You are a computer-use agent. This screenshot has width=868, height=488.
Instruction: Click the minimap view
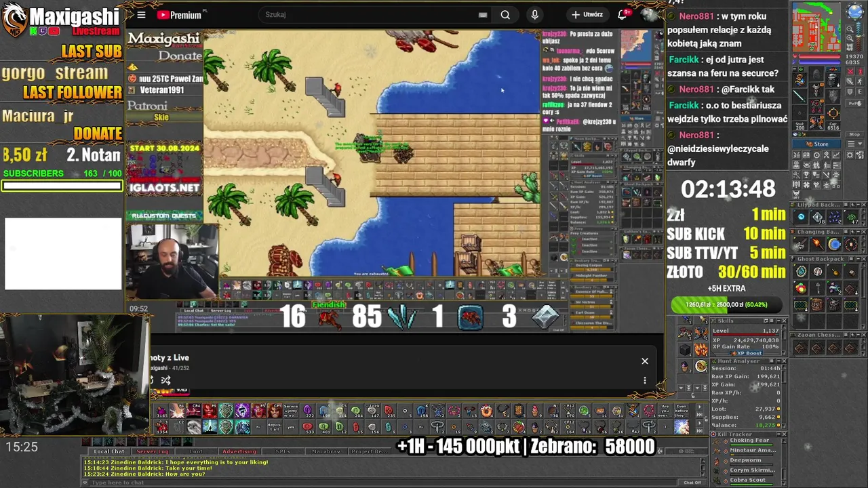pyautogui.click(x=816, y=27)
